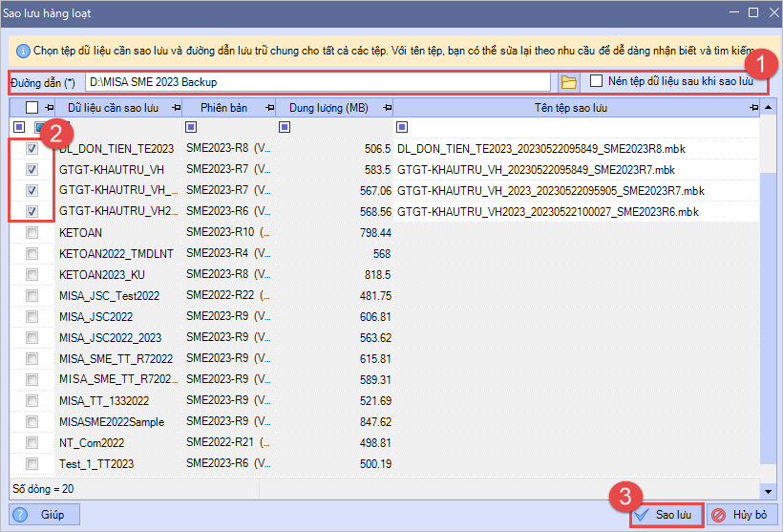Open folder browser for backup path
Viewport: 783px width, 532px height.
pos(568,82)
